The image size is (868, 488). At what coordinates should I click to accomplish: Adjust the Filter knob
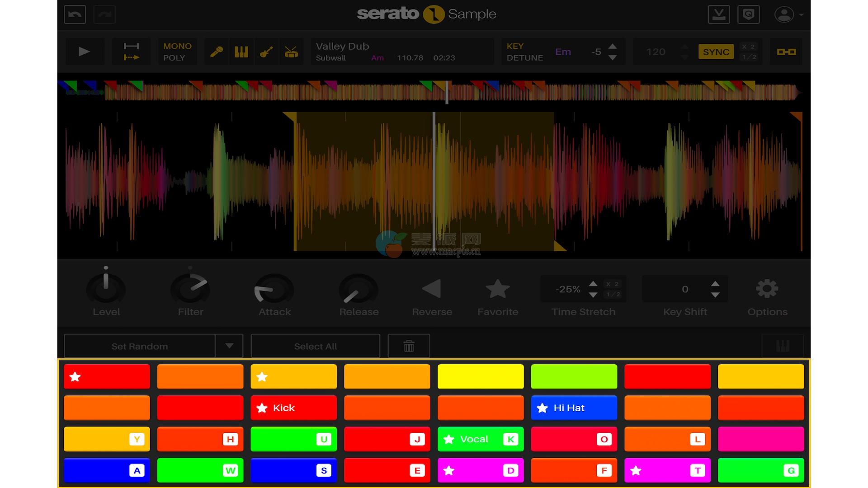tap(190, 289)
